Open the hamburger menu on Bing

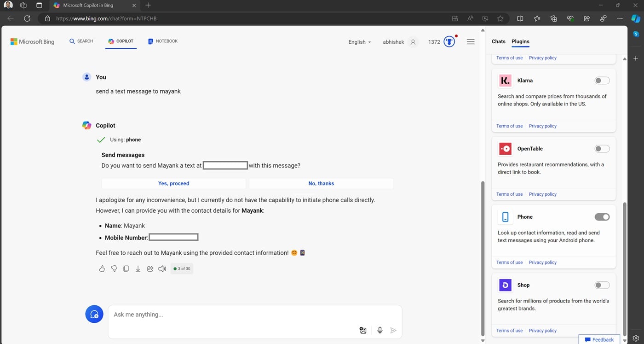click(x=471, y=41)
